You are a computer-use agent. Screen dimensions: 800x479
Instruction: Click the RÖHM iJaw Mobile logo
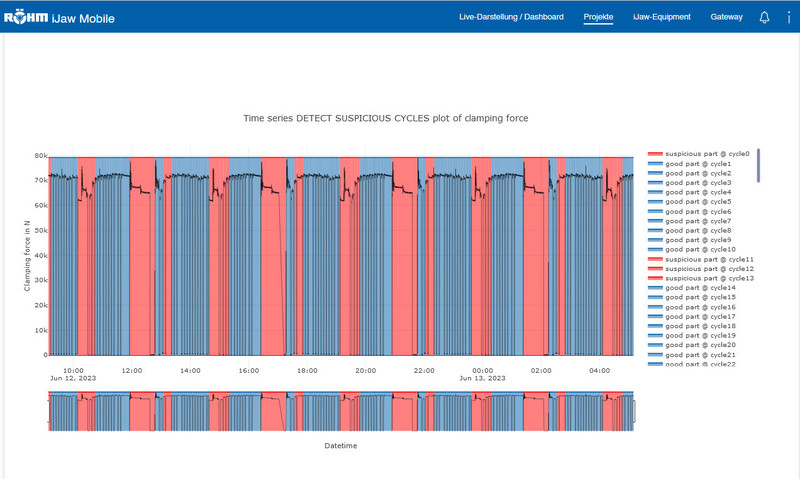59,18
